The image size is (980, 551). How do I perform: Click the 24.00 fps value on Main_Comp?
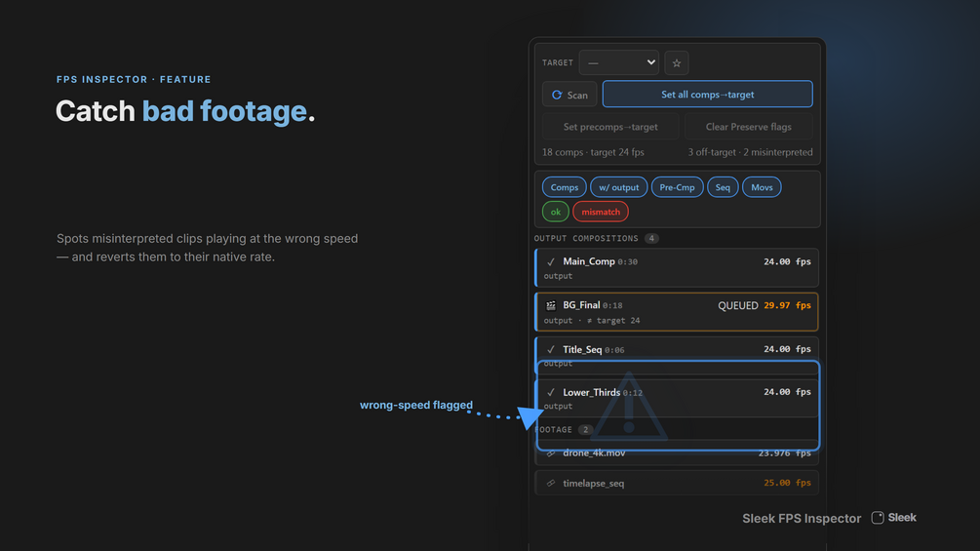787,261
